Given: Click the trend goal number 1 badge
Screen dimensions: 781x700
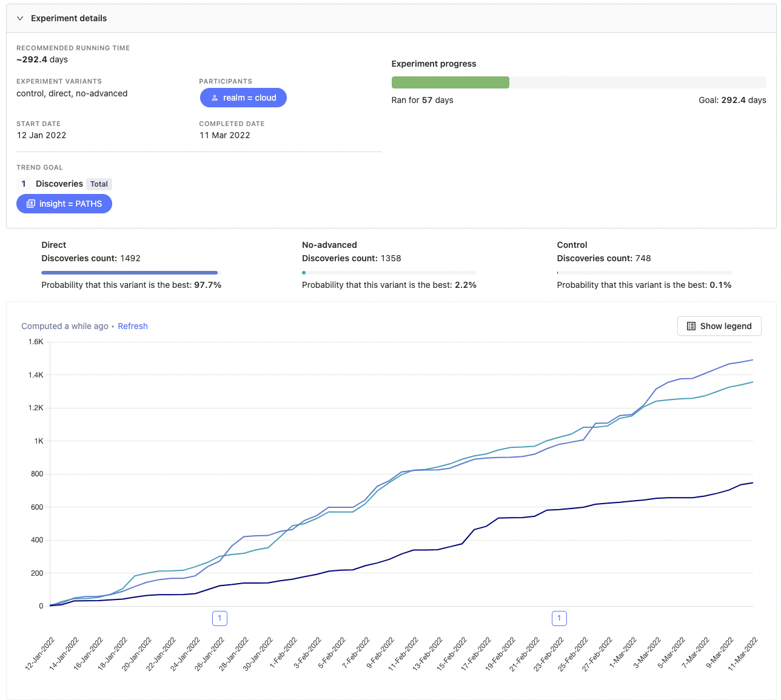Looking at the screenshot, I should tap(24, 184).
